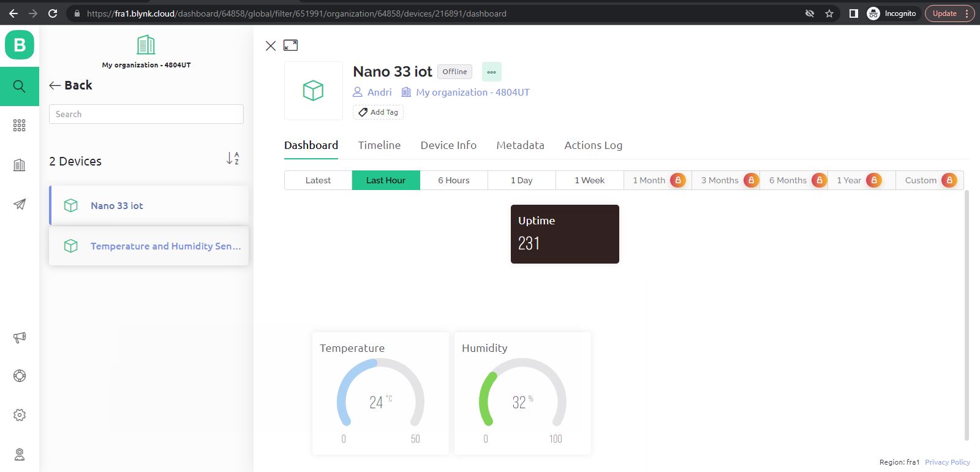This screenshot has height=472, width=980.
Task: Select Nano 33 iot device in list
Action: click(149, 205)
